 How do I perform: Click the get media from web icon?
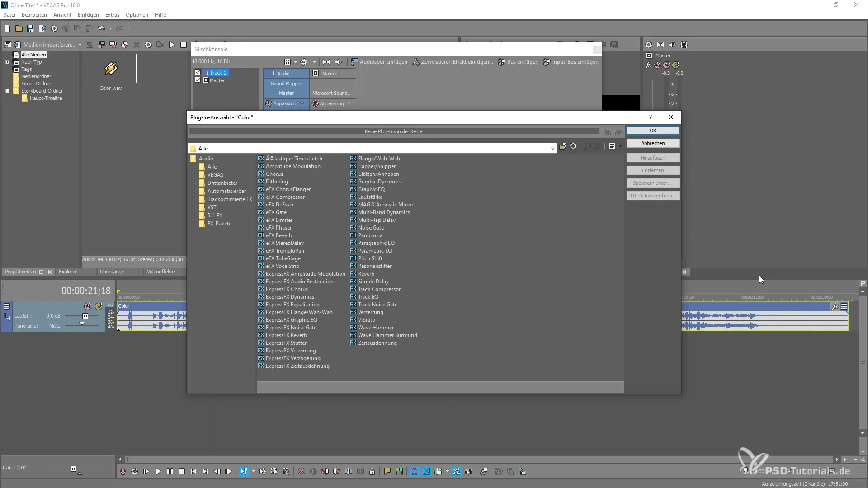click(125, 45)
